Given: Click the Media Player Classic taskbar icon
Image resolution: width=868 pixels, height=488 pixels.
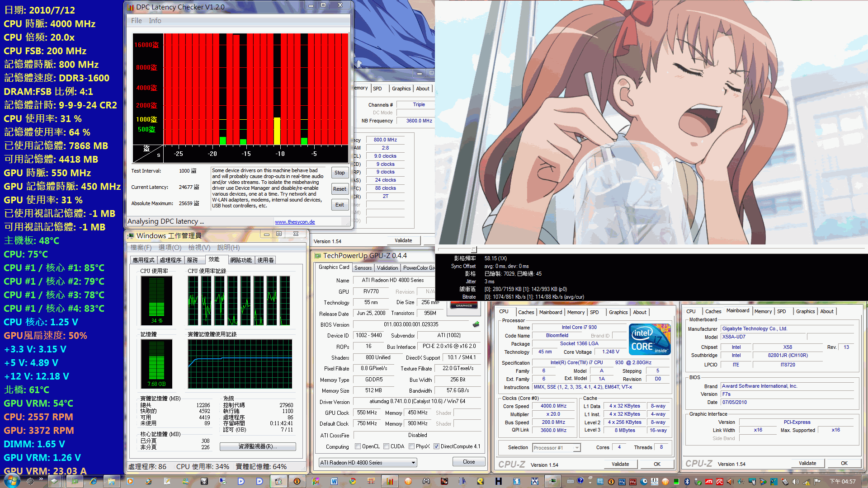Looking at the screenshot, I should click(x=278, y=481).
